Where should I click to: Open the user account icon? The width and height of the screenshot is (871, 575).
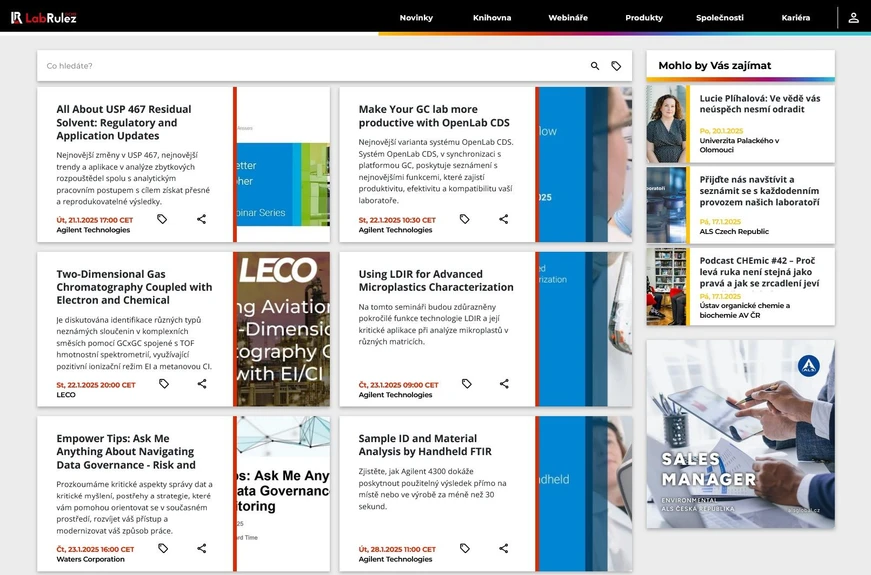[x=853, y=18]
